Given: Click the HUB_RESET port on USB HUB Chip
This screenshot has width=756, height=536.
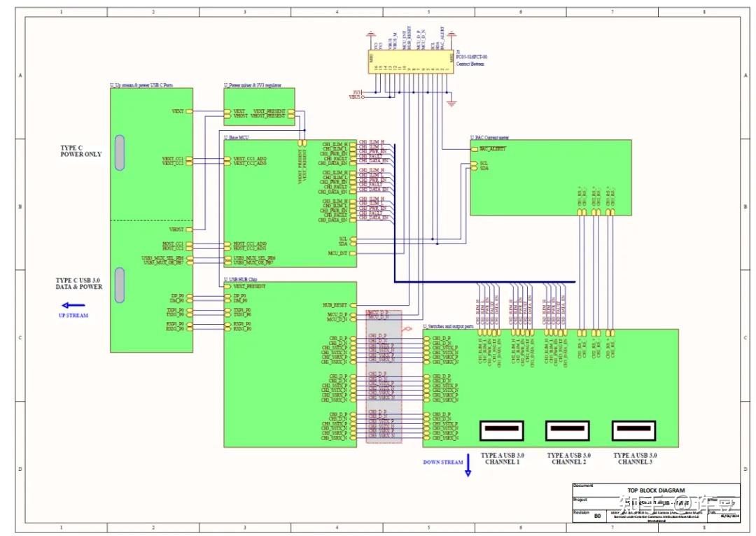Looking at the screenshot, I should tap(352, 305).
